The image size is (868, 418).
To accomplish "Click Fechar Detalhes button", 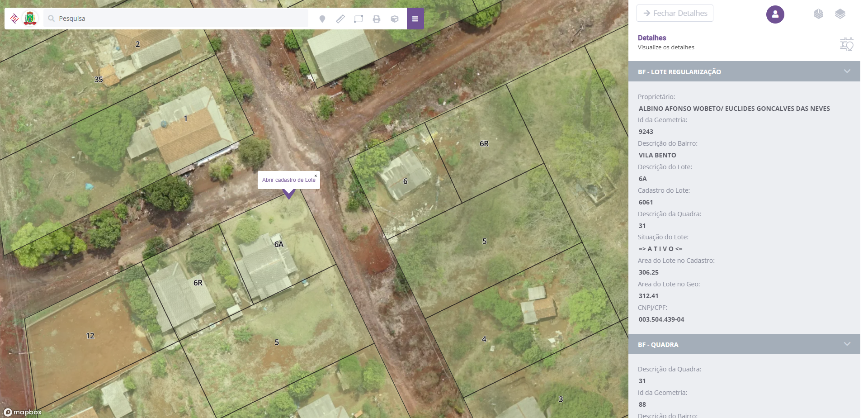I will coord(675,13).
